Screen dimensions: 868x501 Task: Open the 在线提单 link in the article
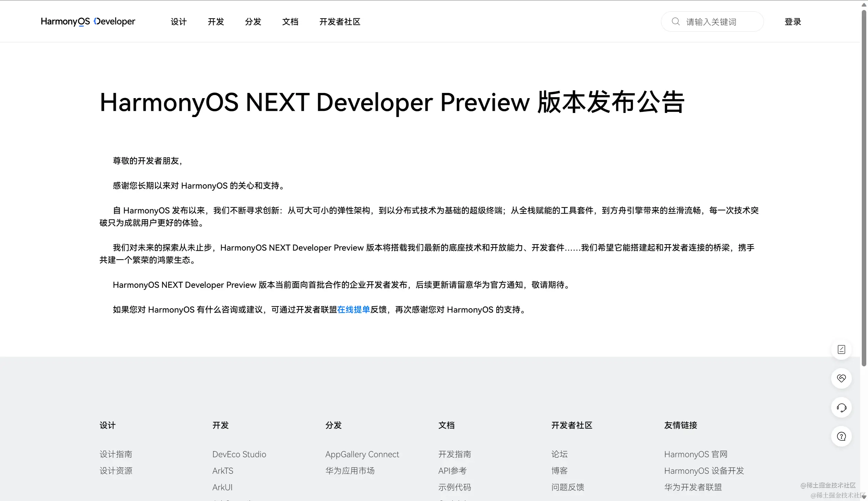point(353,309)
